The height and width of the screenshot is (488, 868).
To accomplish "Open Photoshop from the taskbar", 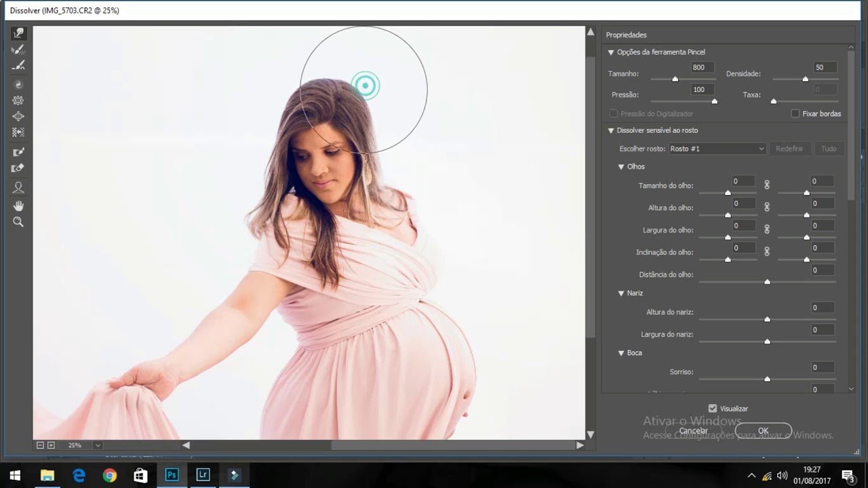I will [172, 475].
